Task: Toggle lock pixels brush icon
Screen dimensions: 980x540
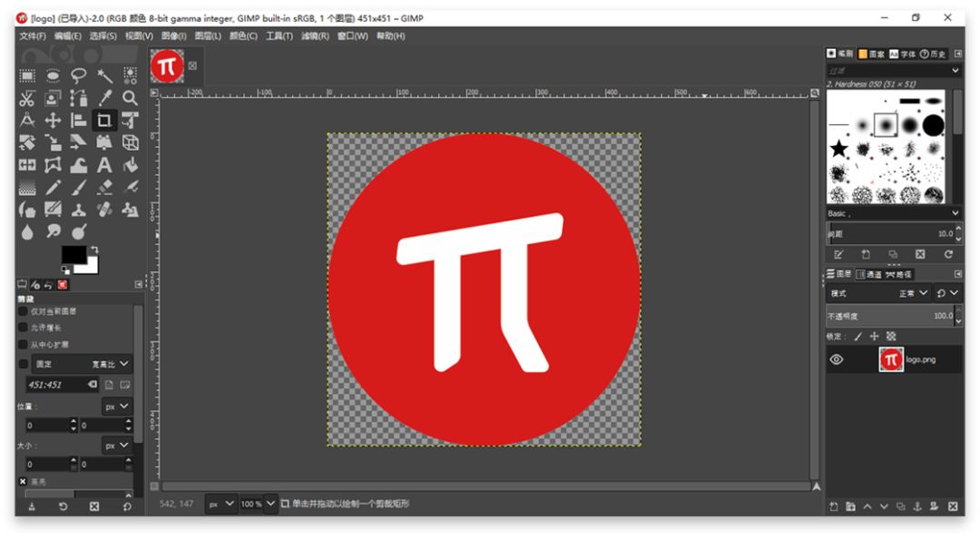Action: click(858, 336)
